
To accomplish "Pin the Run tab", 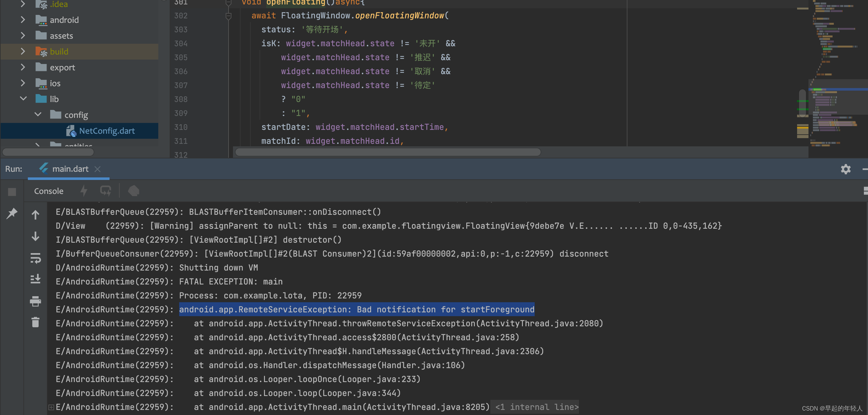I will (12, 213).
